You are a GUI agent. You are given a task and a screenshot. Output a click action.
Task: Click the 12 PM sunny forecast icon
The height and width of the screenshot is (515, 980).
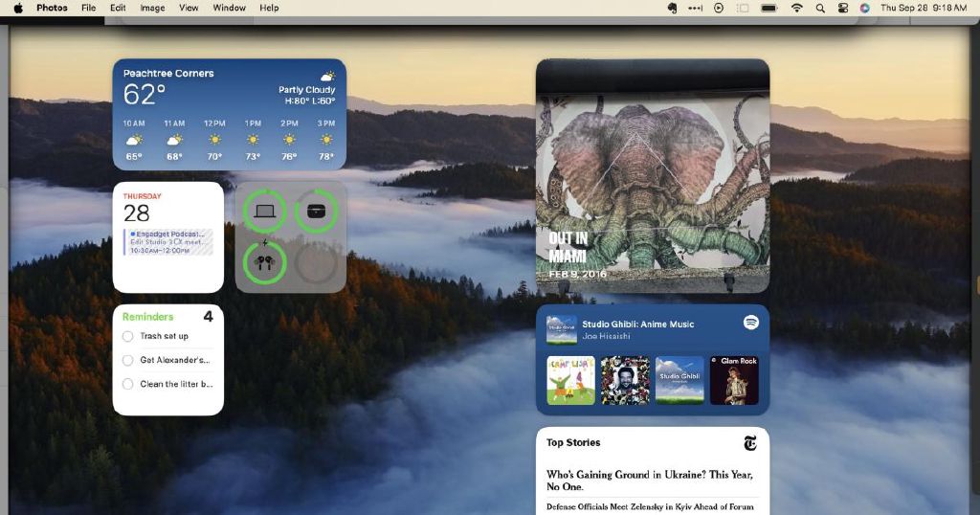pos(214,140)
